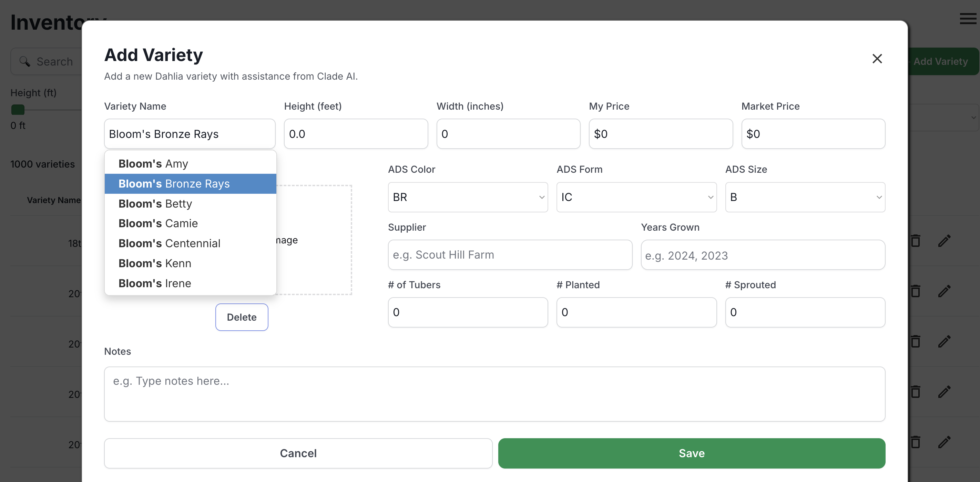Click the fourth row's pencil edit icon
This screenshot has height=482, width=980.
[944, 392]
